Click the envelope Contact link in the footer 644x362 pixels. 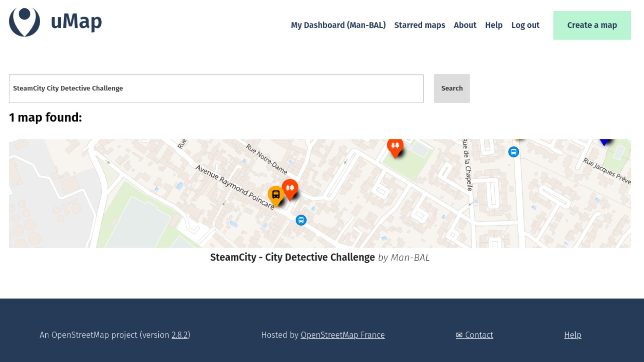(x=474, y=335)
